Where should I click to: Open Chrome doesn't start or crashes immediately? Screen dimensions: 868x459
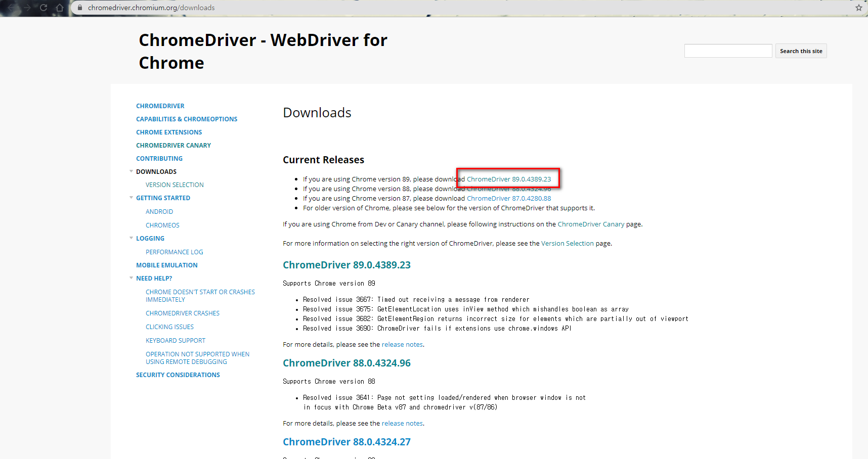[200, 296]
